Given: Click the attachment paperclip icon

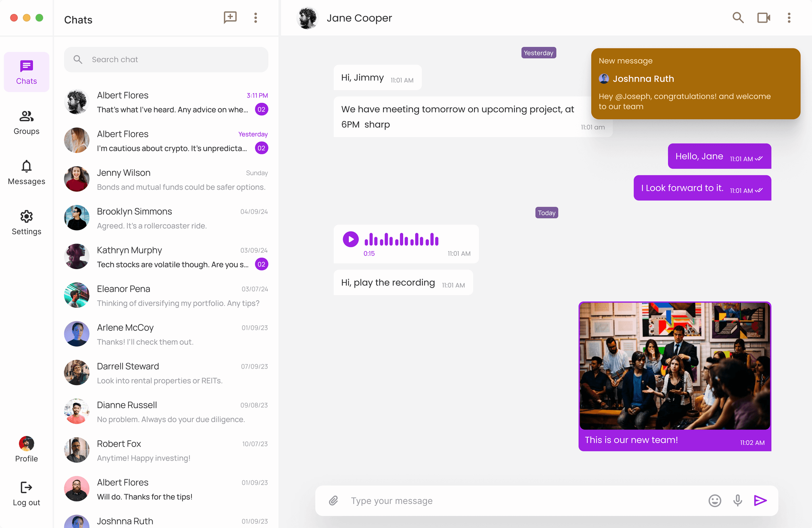Looking at the screenshot, I should pos(333,501).
